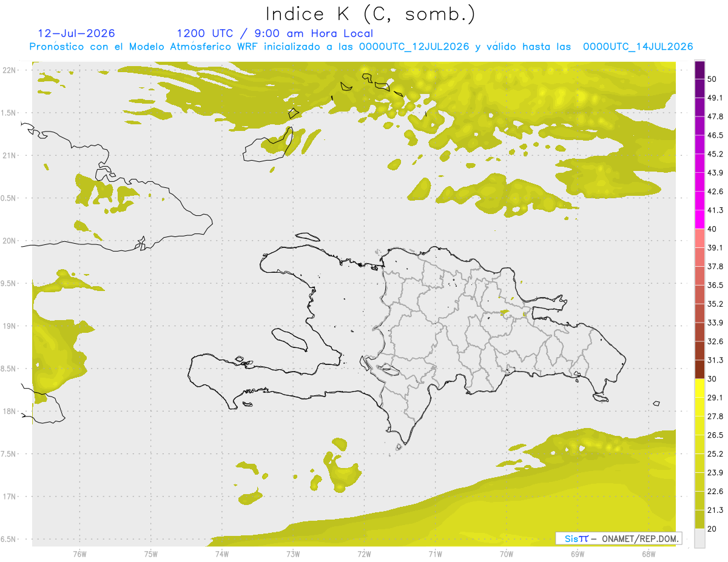Click the legend value '33.9'
The height and width of the screenshot is (562, 728).
[x=715, y=323]
